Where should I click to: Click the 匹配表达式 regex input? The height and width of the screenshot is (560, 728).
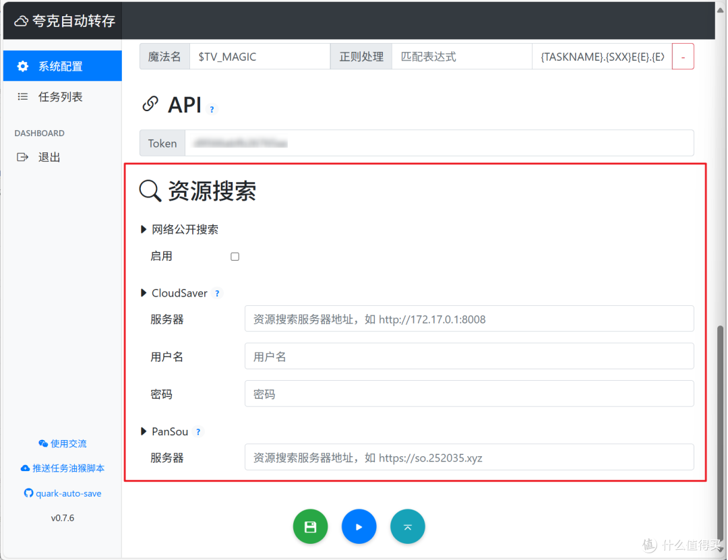tap(462, 57)
